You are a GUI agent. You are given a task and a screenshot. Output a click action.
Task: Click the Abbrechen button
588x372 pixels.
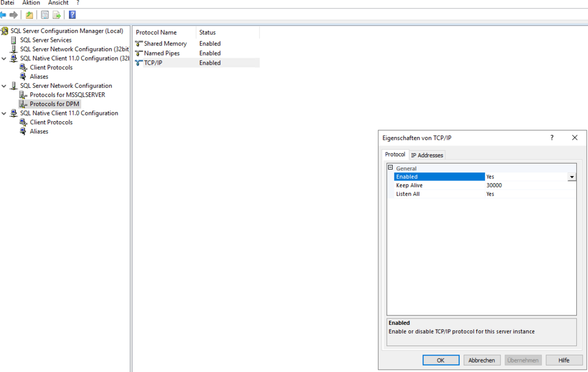click(482, 360)
